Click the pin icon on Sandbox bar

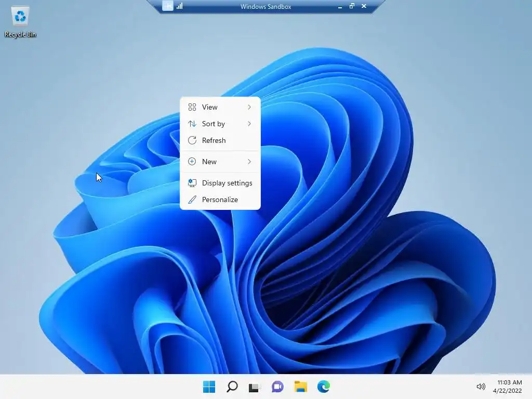168,6
